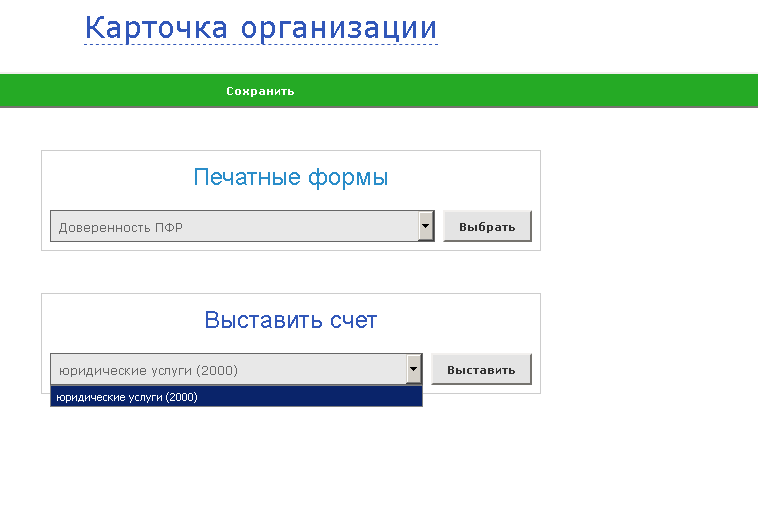Click the юридические услуги combo box field
The width and height of the screenshot is (758, 514).
coord(228,370)
